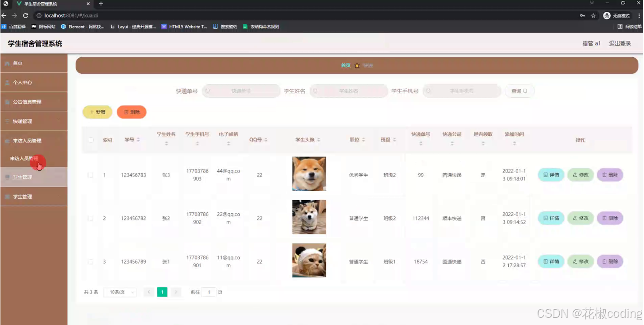Open a new browser tab with plus icon
Viewport: 644px width, 325px height.
[101, 4]
